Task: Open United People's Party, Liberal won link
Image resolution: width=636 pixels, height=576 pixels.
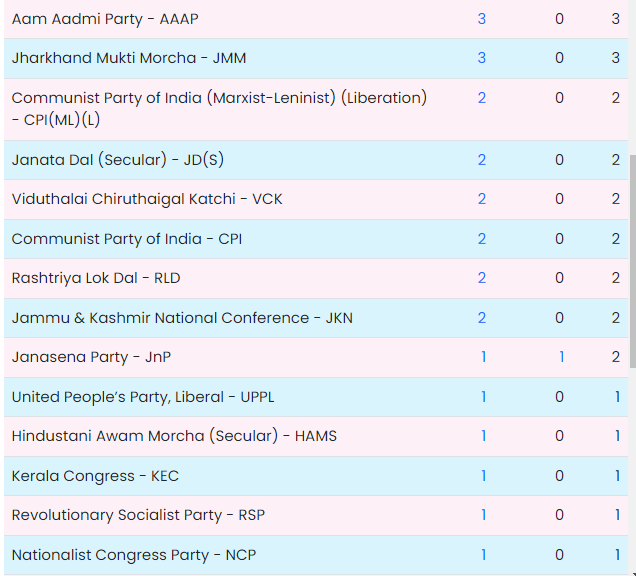Action: (x=483, y=397)
